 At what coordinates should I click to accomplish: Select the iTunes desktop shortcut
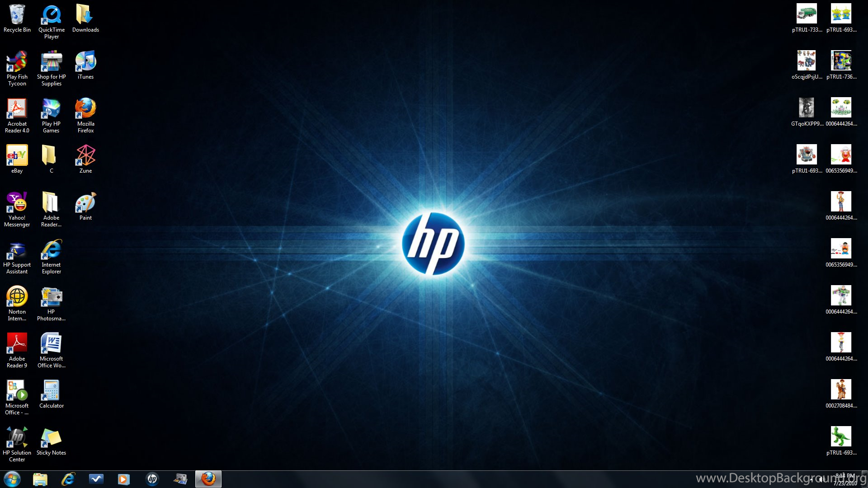click(85, 65)
